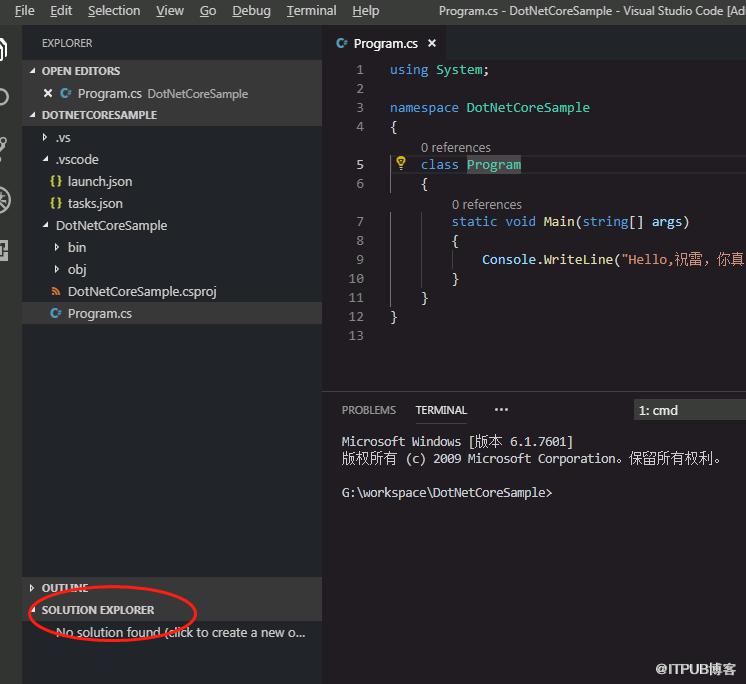Open the Edit menu
This screenshot has height=684, width=746.
(61, 10)
